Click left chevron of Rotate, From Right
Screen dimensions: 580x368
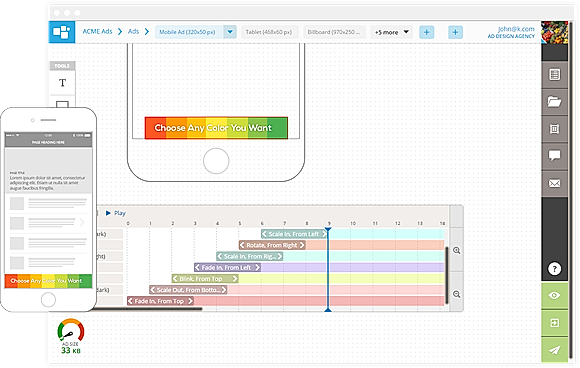pos(242,245)
